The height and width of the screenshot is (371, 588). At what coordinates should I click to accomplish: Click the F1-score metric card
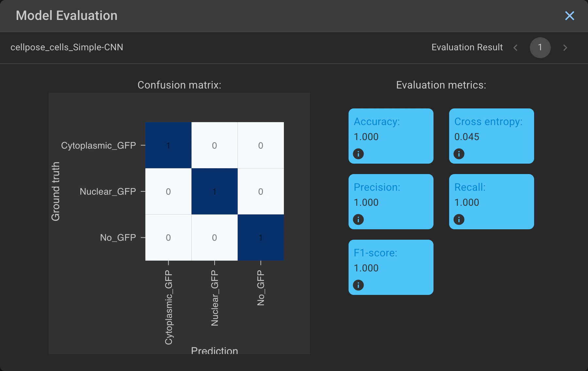[391, 267]
